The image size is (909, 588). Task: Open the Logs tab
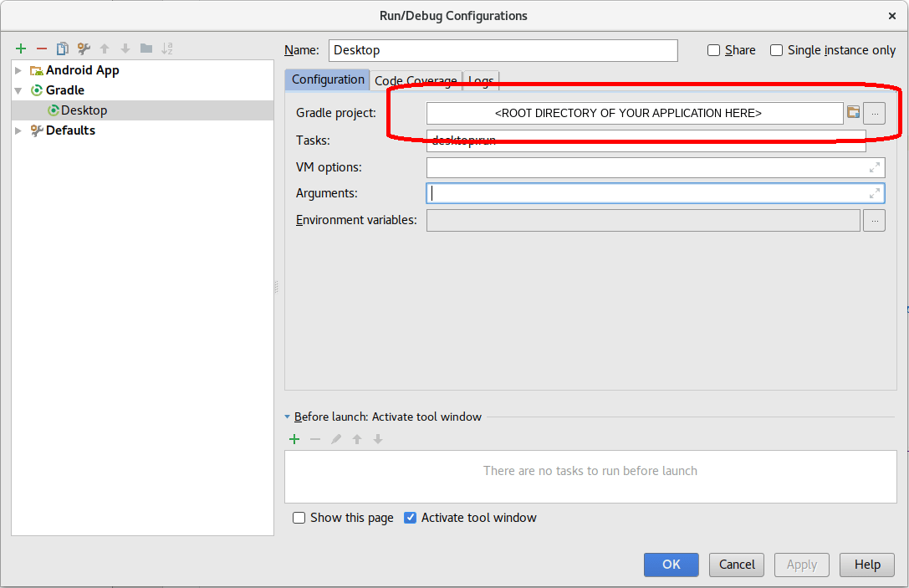pyautogui.click(x=480, y=79)
